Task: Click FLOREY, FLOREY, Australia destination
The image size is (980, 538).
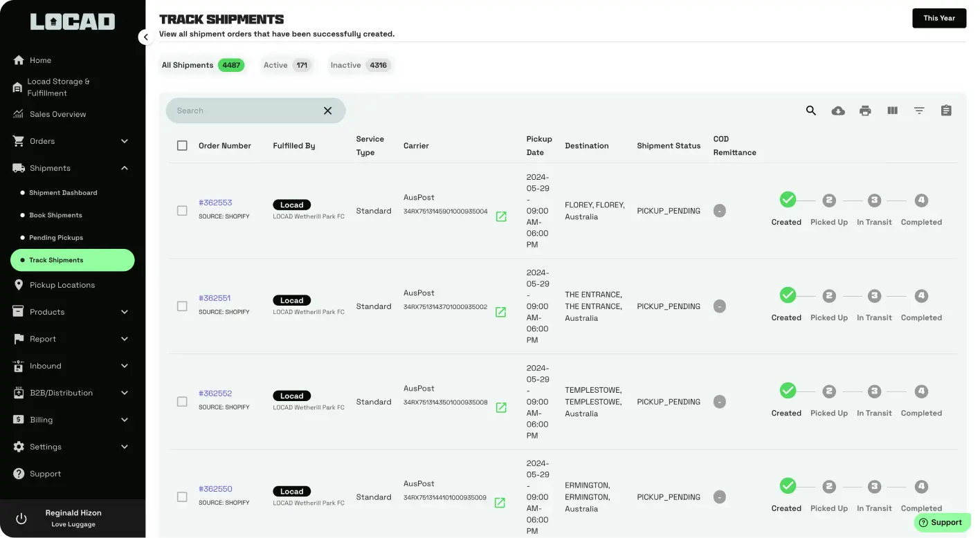Action: [595, 211]
